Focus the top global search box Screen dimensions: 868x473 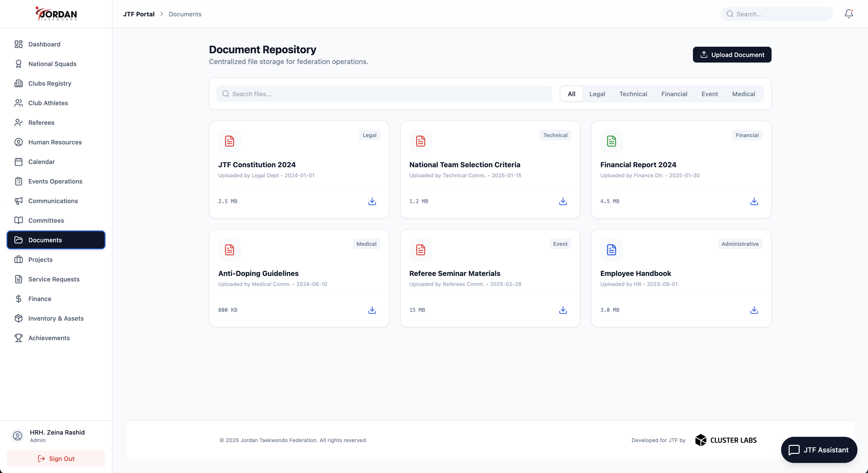781,14
